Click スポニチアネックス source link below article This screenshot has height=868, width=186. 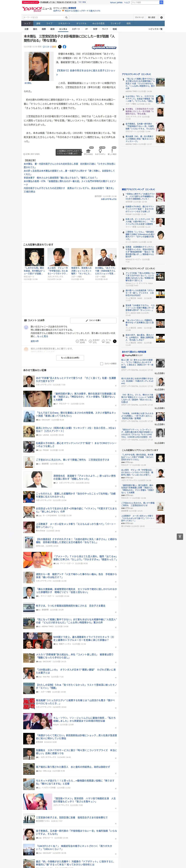(x=108, y=199)
